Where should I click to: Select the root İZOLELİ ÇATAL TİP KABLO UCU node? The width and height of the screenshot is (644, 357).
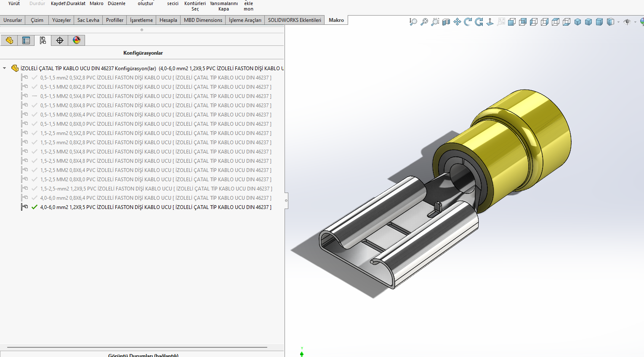click(x=152, y=68)
